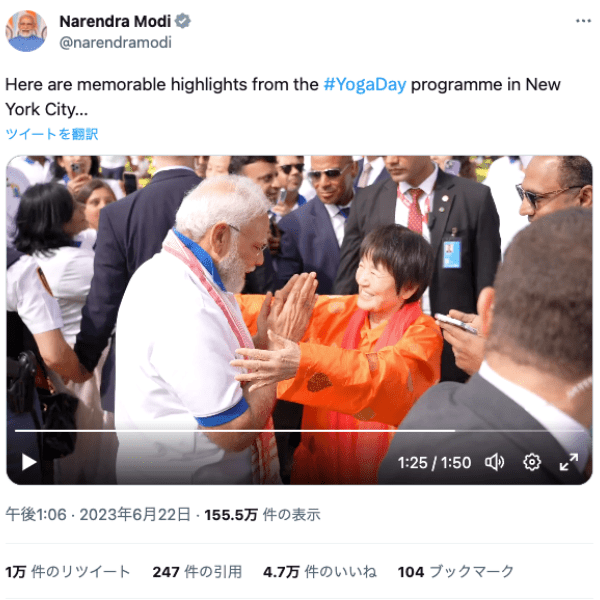The height and width of the screenshot is (600, 600).
Task: Open the 155.5万 view count
Action: click(262, 515)
